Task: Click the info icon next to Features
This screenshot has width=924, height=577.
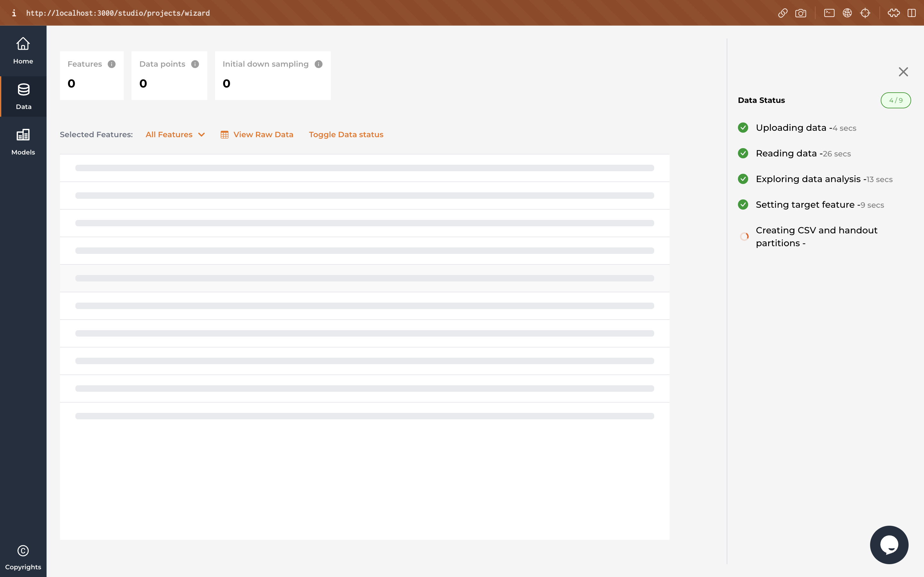Action: [x=112, y=64]
